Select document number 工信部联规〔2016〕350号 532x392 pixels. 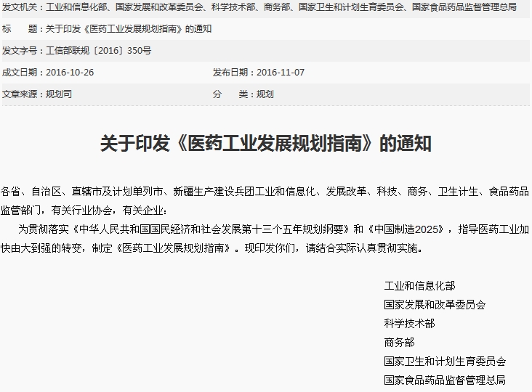pyautogui.click(x=98, y=51)
